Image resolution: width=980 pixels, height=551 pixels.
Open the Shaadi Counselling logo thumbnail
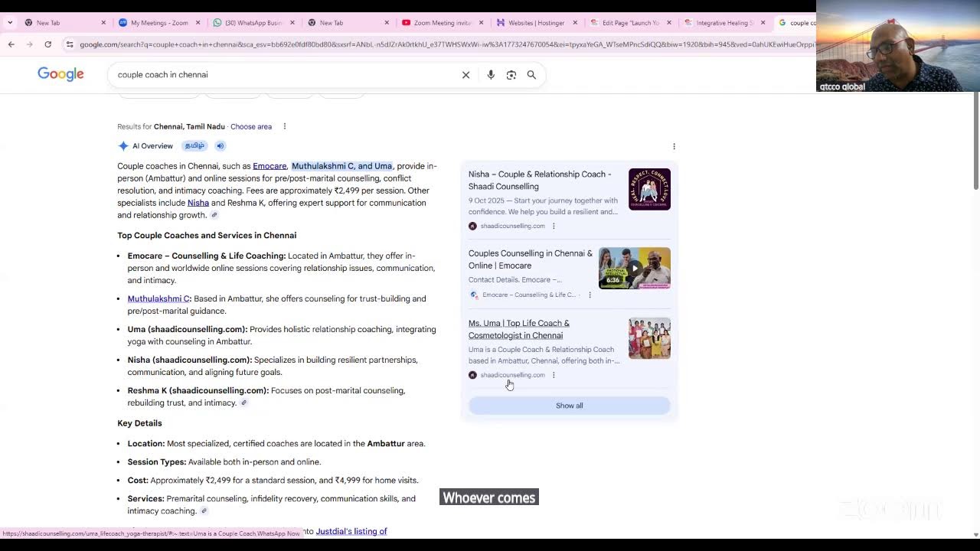coord(649,189)
